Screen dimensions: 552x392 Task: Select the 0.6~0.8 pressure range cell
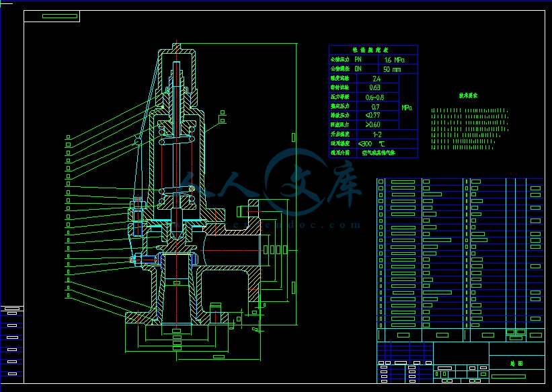(375, 97)
